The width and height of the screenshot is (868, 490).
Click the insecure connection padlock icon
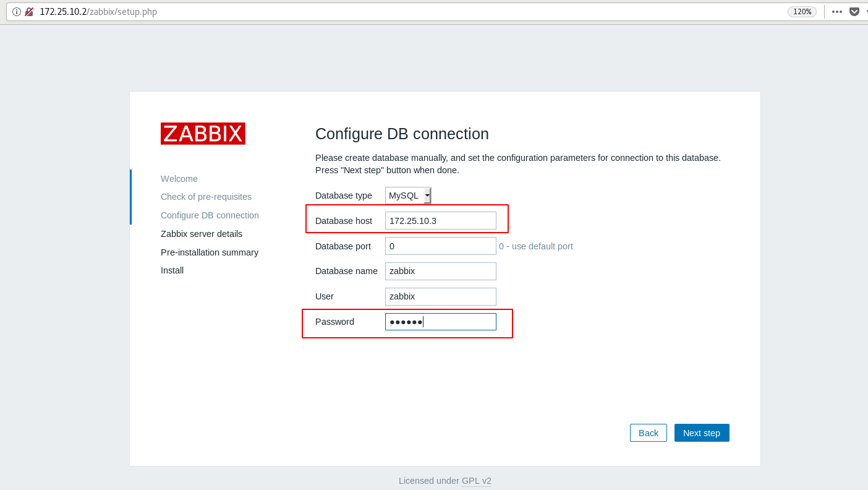tap(29, 12)
